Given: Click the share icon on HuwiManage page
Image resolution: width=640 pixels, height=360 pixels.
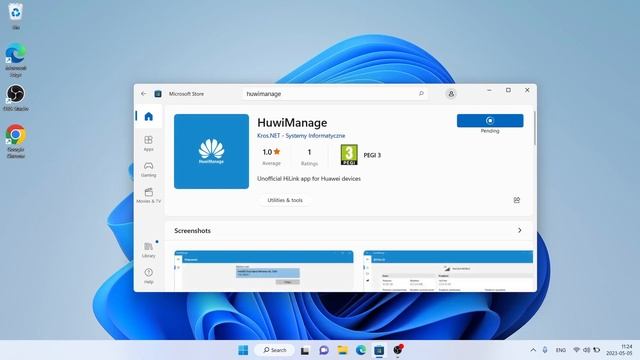Looking at the screenshot, I should [517, 200].
